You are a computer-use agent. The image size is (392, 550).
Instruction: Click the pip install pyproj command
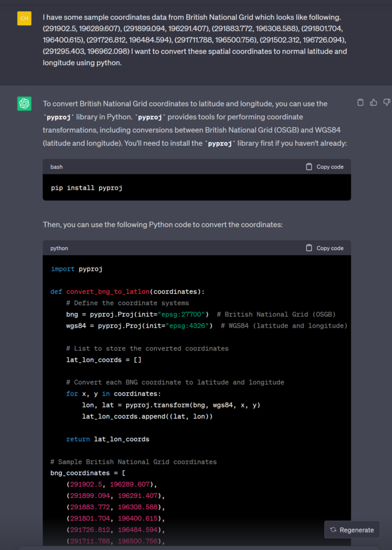pos(86,188)
